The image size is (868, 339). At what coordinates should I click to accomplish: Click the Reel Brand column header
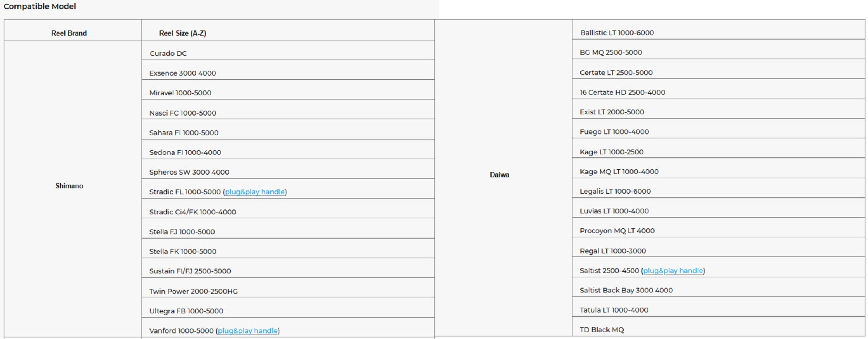click(69, 33)
